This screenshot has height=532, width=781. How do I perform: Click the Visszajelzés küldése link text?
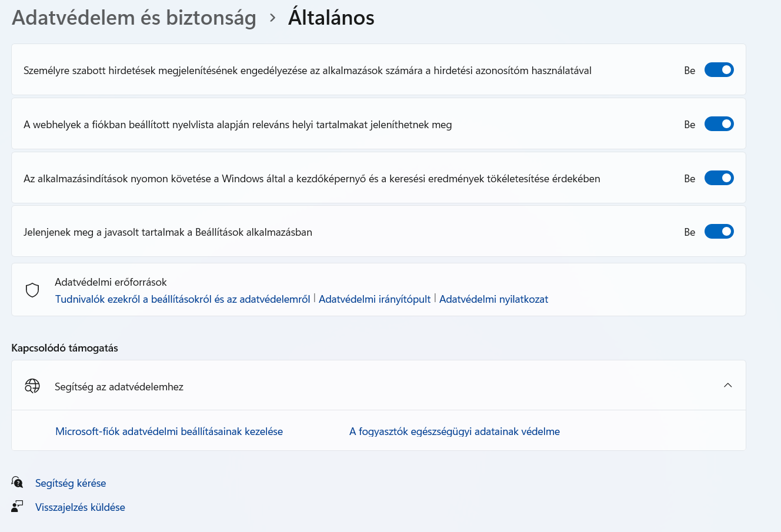(80, 507)
